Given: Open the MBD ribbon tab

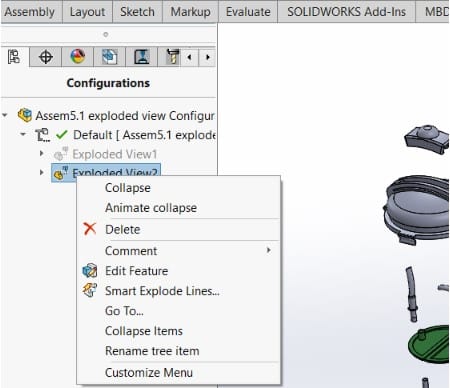Looking at the screenshot, I should (x=433, y=12).
